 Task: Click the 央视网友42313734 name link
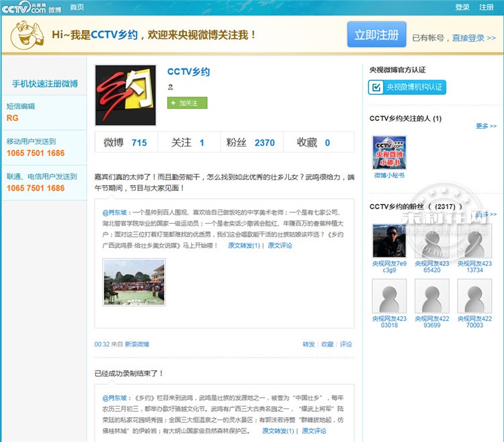[474, 267]
